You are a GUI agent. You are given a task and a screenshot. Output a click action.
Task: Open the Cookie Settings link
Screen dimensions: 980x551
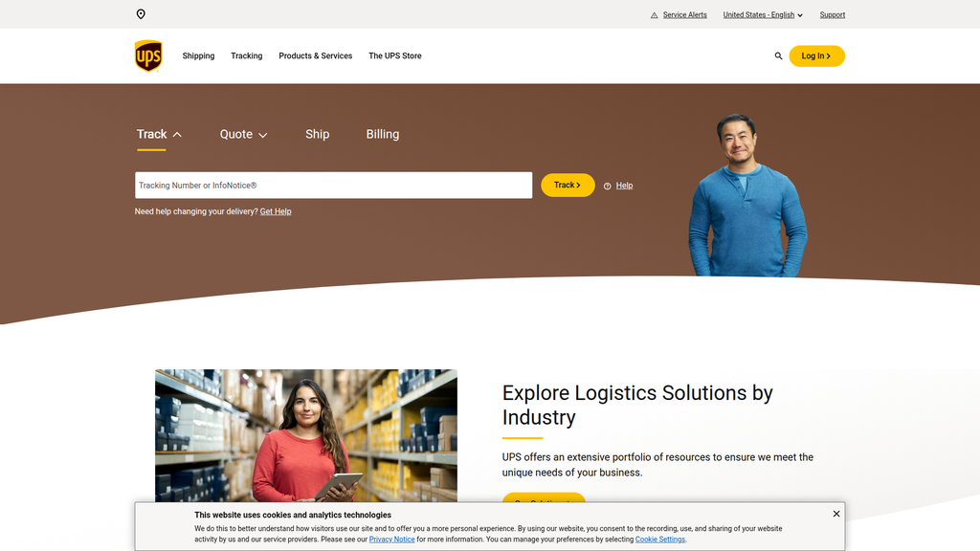660,540
